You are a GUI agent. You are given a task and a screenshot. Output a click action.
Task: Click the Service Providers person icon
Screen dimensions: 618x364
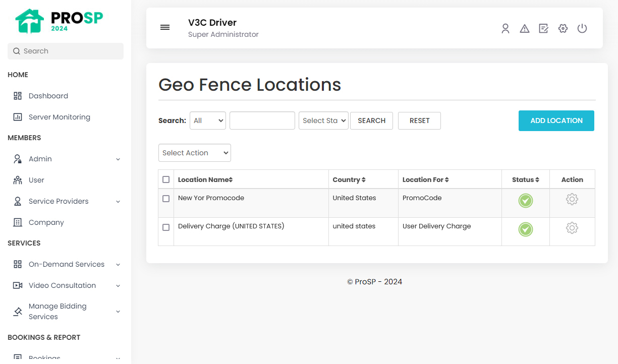[x=18, y=201]
